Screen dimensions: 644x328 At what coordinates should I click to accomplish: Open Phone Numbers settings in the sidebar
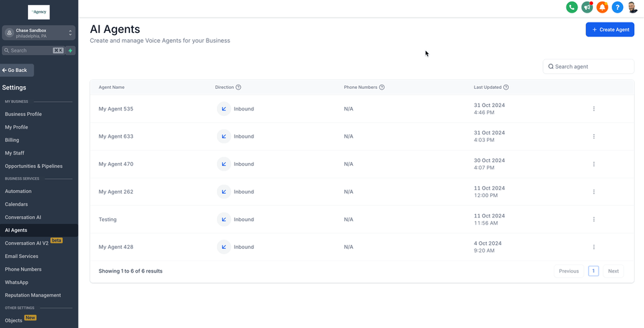23,269
